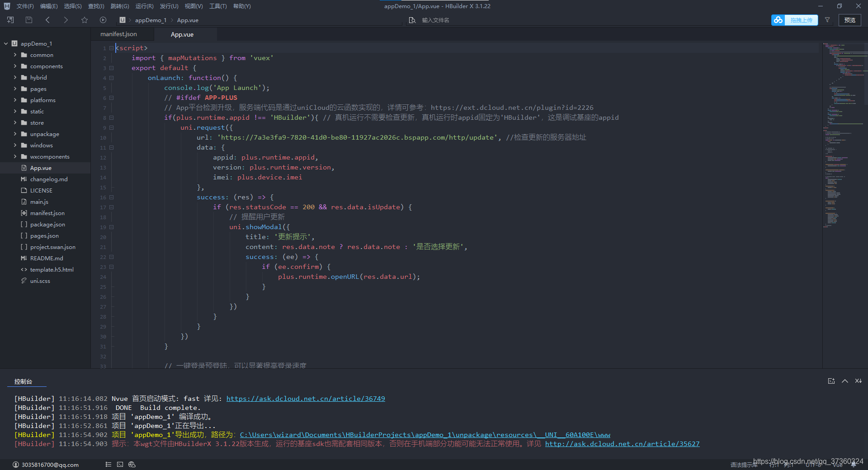Screen dimensions: 868x470
Task: Fold the script block at line 1
Action: (111, 48)
